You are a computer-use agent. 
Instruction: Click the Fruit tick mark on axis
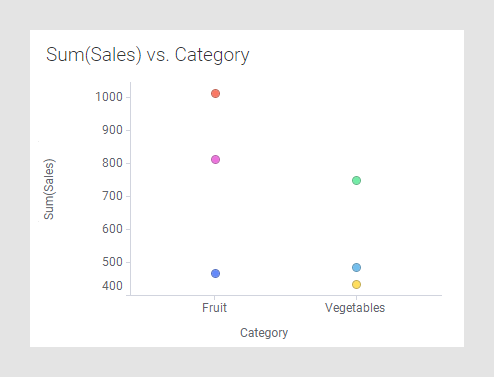214,297
